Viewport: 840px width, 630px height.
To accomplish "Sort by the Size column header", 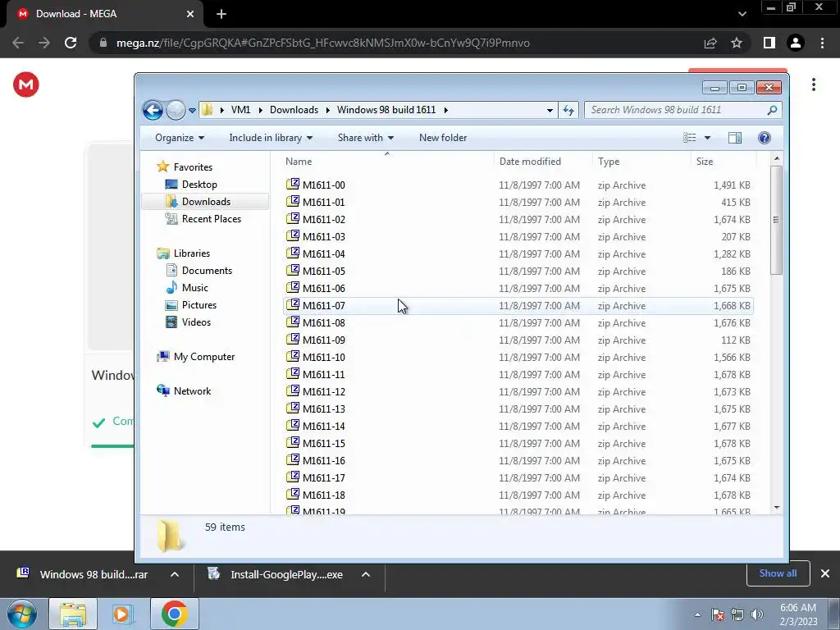I will click(705, 162).
